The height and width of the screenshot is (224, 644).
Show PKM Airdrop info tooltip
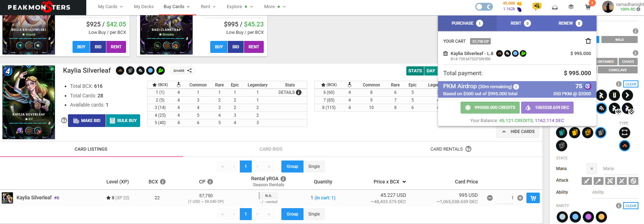516,87
